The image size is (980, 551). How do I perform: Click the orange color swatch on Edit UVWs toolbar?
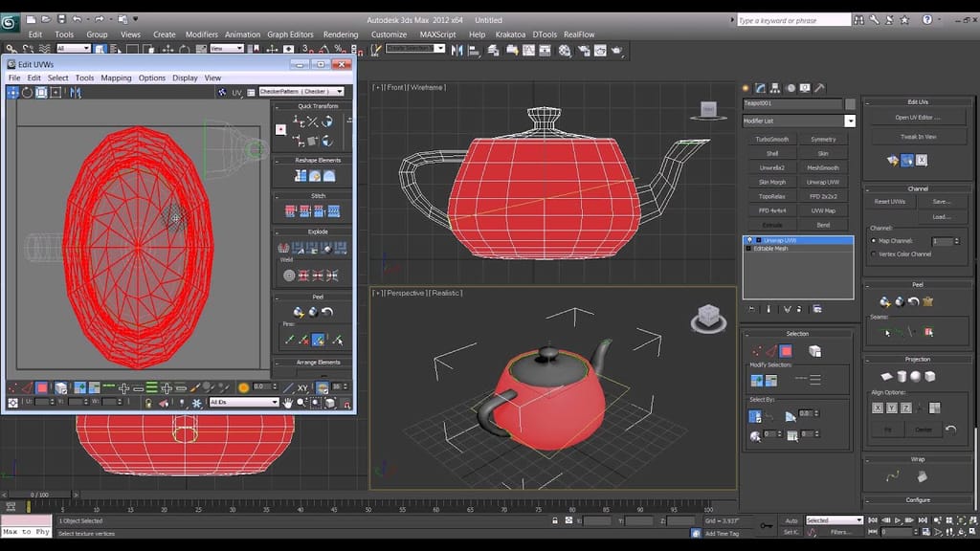point(243,387)
